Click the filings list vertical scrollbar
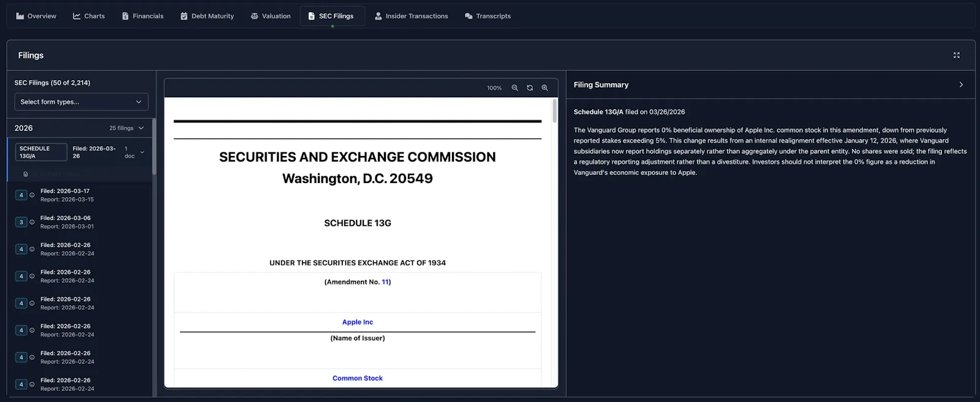This screenshot has height=402, width=980. (154, 147)
